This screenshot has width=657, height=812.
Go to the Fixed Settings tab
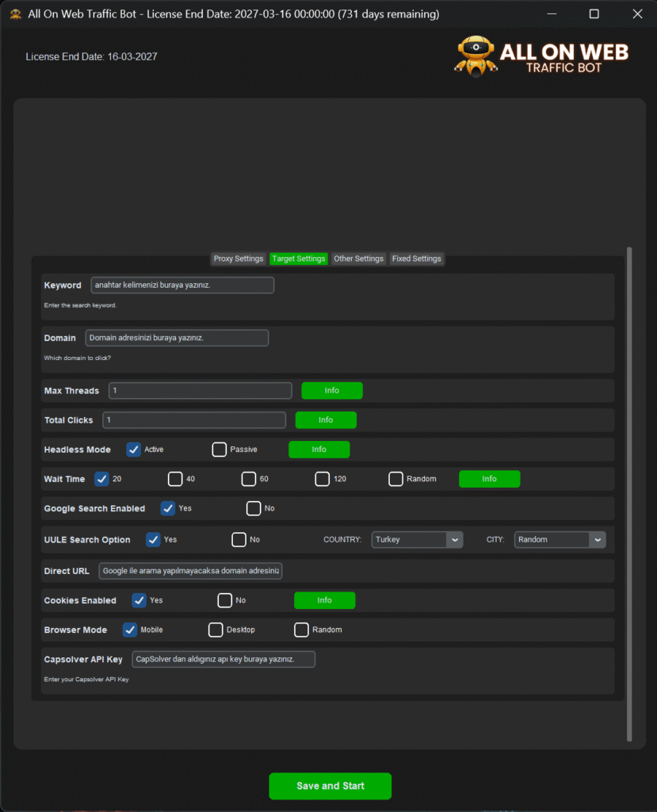coord(416,259)
